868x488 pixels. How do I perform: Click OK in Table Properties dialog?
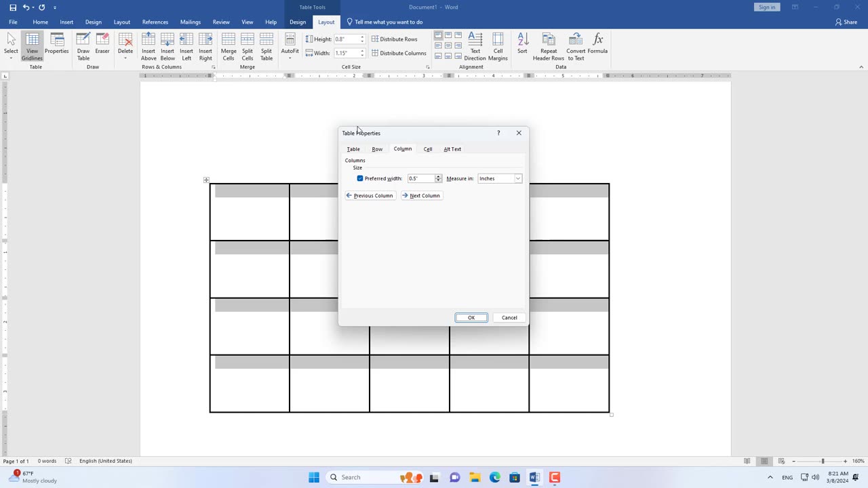click(471, 317)
